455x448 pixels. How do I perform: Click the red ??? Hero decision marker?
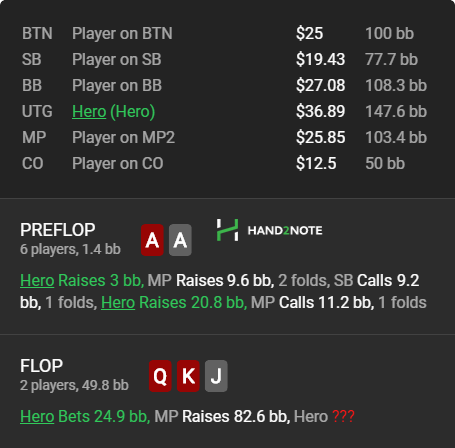pos(343,416)
